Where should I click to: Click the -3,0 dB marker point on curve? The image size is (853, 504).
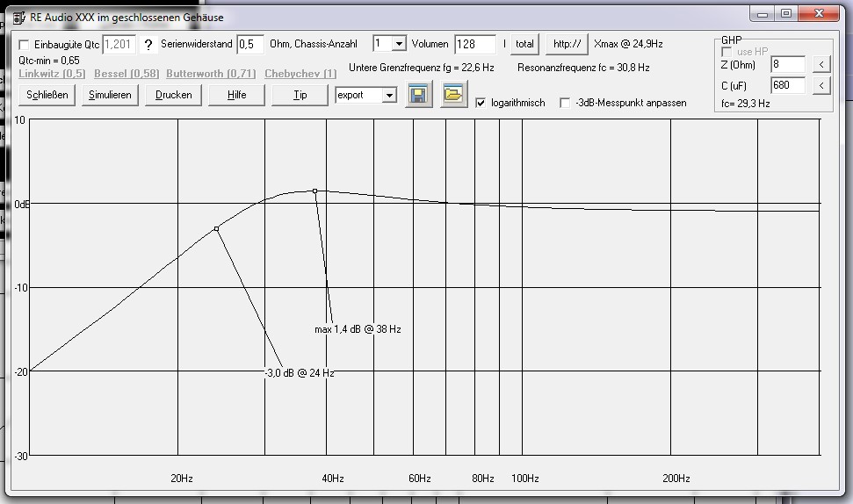(216, 229)
